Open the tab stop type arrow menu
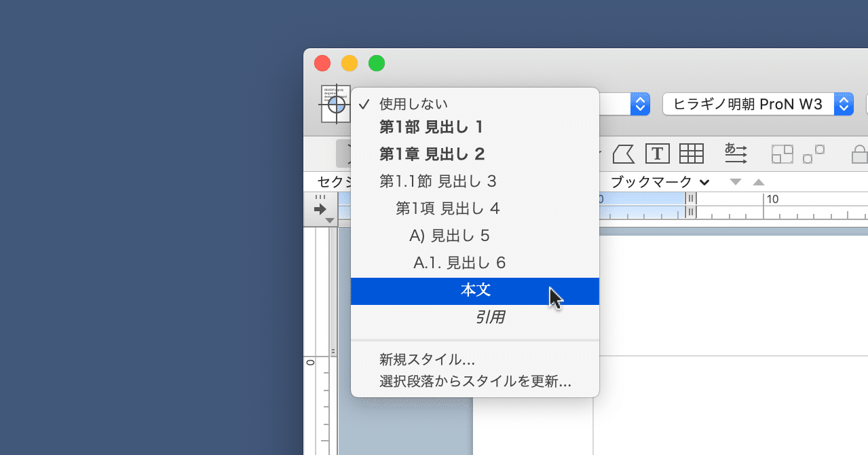 [321, 209]
